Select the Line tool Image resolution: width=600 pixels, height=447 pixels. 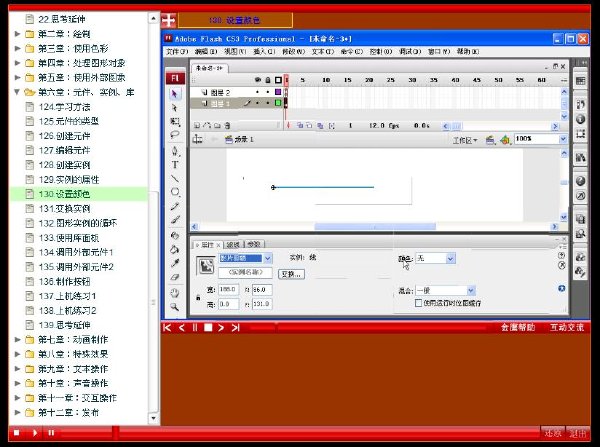175,178
